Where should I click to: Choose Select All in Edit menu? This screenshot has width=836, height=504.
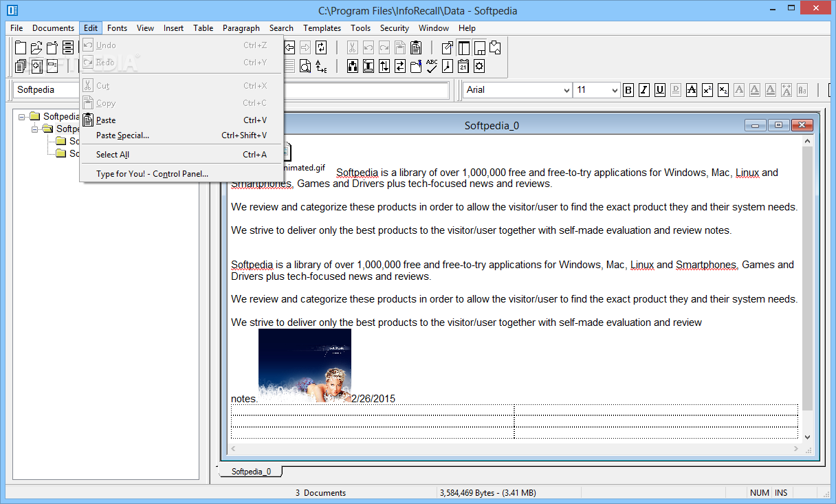[x=181, y=155]
